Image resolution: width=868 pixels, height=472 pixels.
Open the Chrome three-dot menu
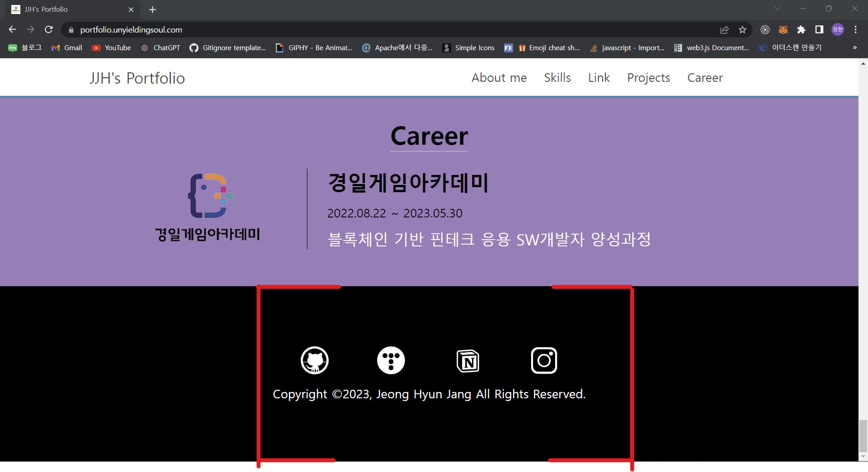[x=855, y=30]
